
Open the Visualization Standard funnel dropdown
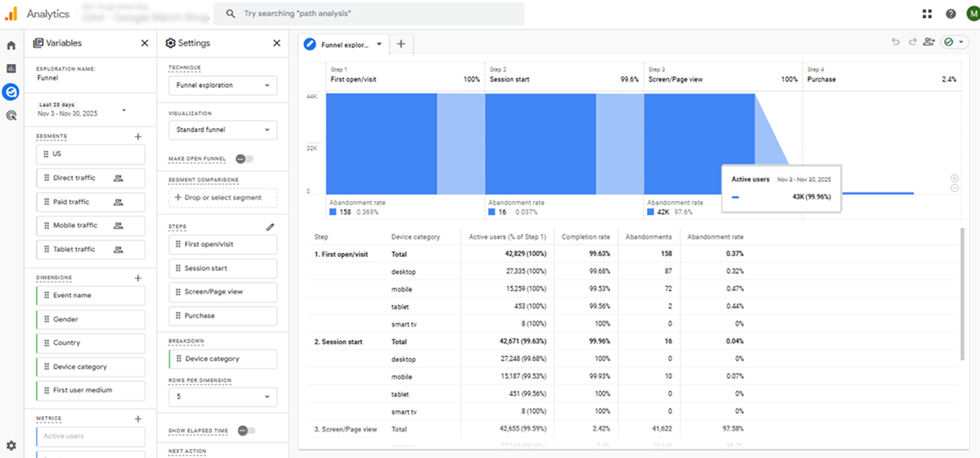pyautogui.click(x=223, y=130)
